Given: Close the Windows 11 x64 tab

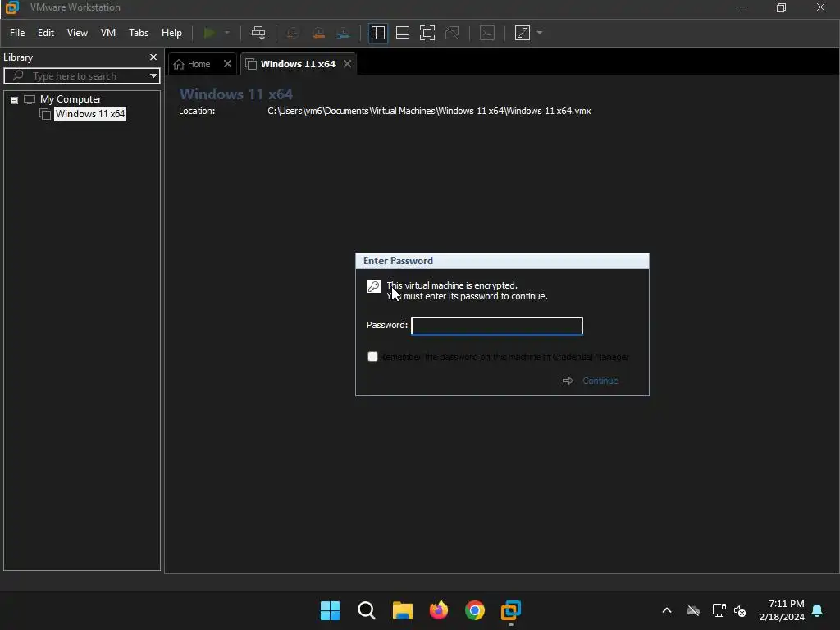Looking at the screenshot, I should pos(347,64).
